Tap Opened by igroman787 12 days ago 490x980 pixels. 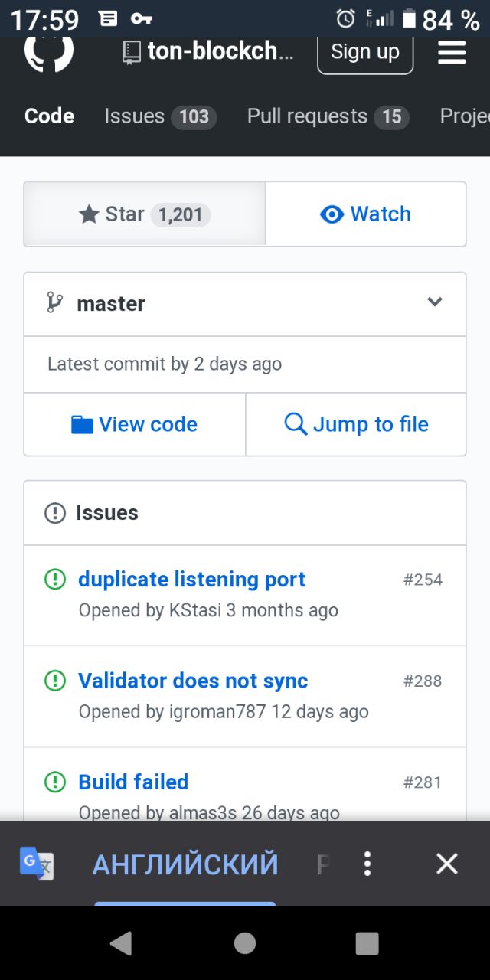[224, 711]
